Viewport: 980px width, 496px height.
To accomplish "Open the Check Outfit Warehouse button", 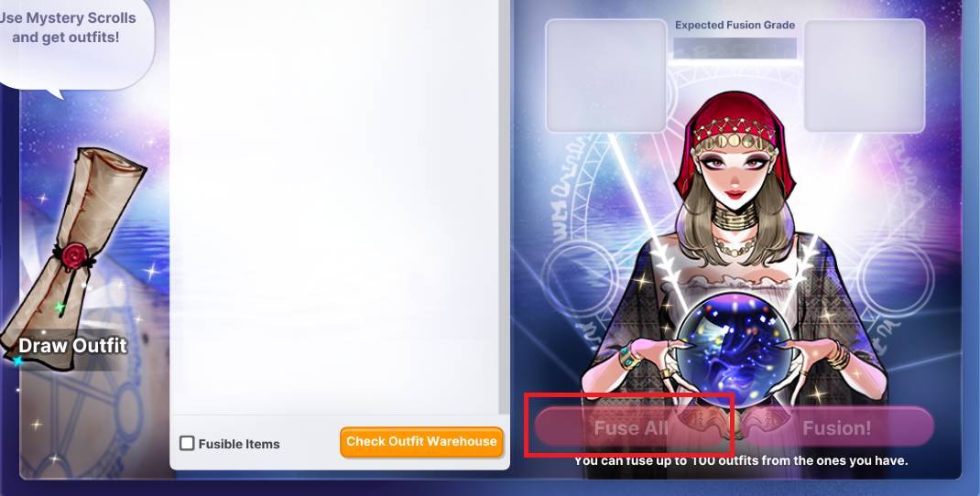I will [x=421, y=442].
